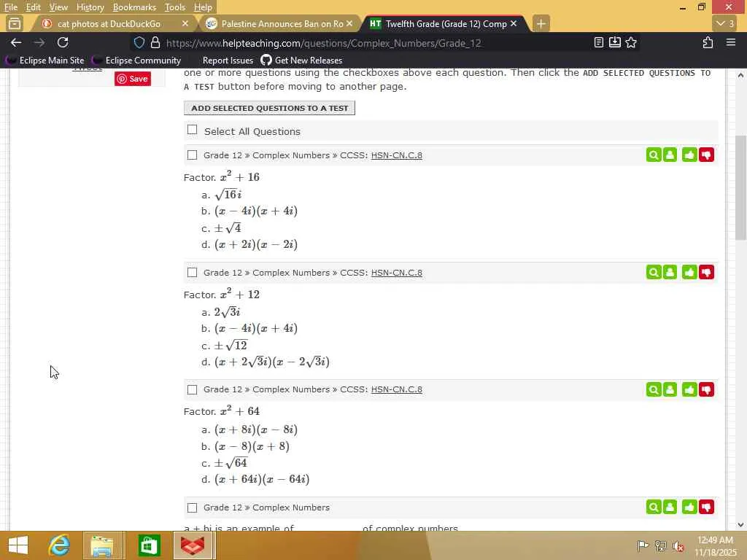Screen dimensions: 747x560
Task: Close the Twelfth Grade tab
Action: tap(514, 23)
